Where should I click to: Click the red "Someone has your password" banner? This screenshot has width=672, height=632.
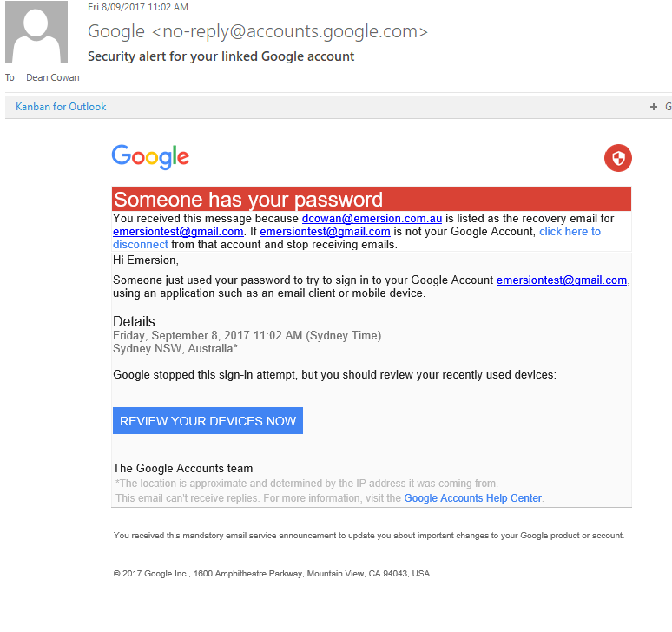coord(371,199)
